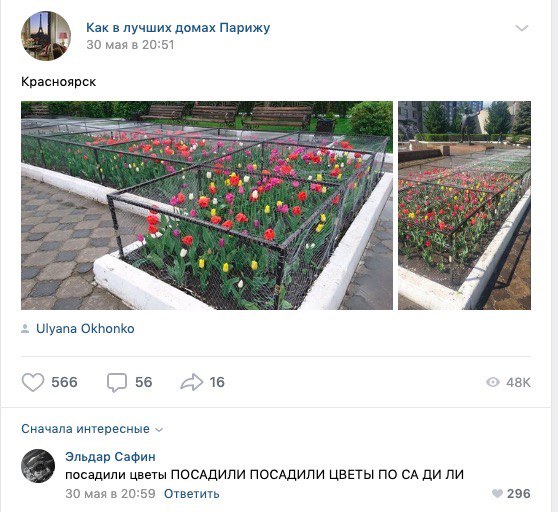This screenshot has width=558, height=512.
Task: Share the post using the arrow icon
Action: pyautogui.click(x=191, y=382)
